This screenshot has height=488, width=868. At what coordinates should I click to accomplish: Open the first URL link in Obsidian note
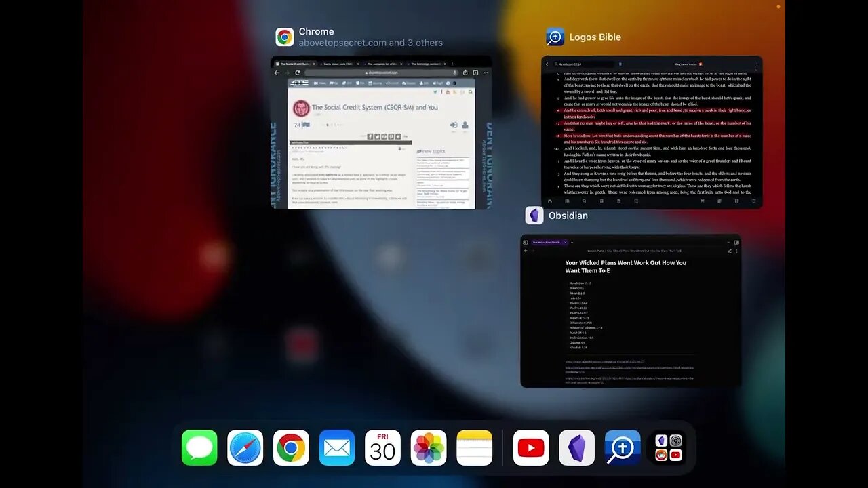tap(604, 362)
